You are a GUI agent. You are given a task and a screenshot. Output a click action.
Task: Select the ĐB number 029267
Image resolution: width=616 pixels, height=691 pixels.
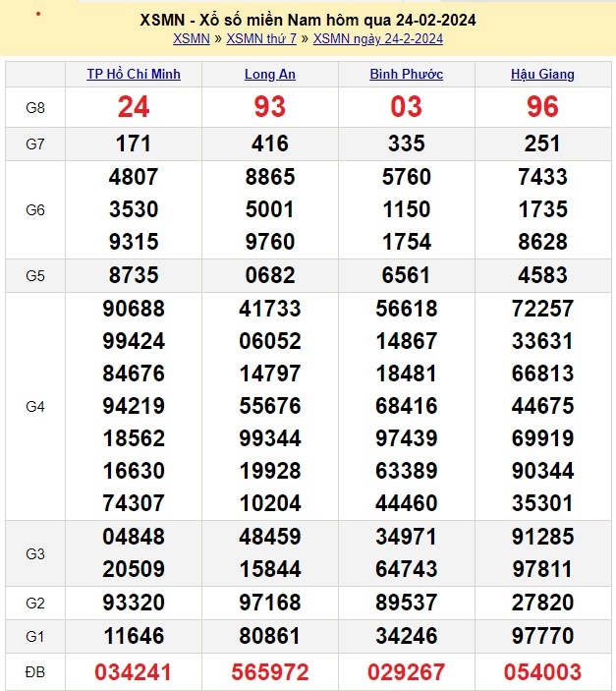pyautogui.click(x=406, y=672)
